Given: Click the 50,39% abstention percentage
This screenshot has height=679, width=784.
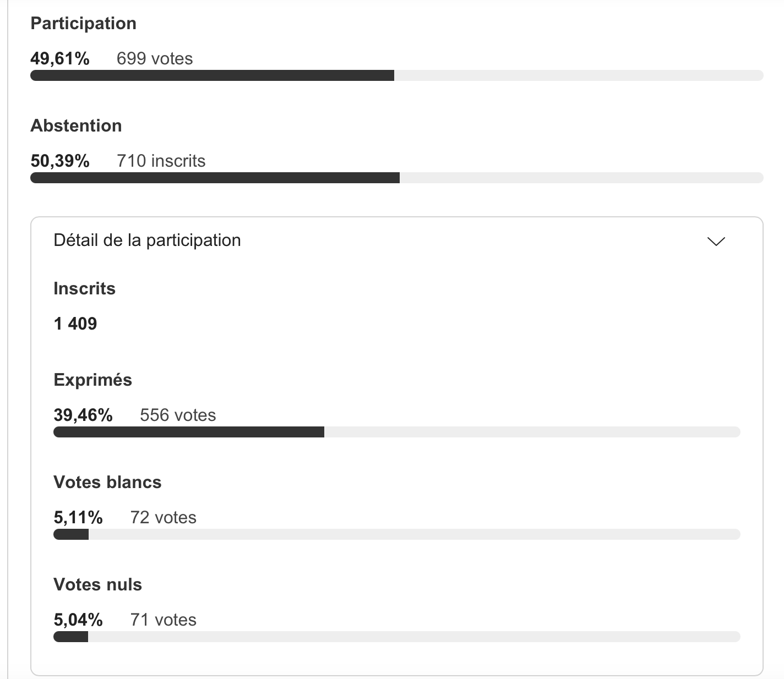Looking at the screenshot, I should point(59,161).
